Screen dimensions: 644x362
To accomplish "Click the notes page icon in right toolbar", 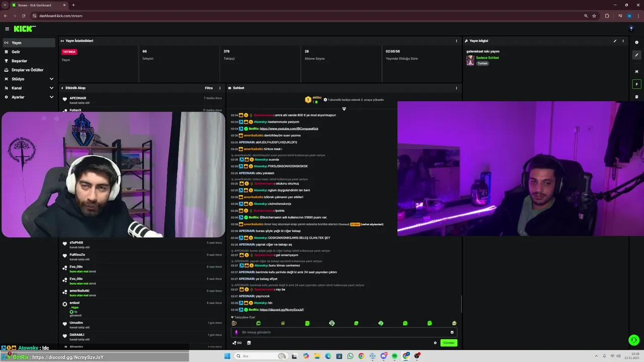I will tap(636, 97).
